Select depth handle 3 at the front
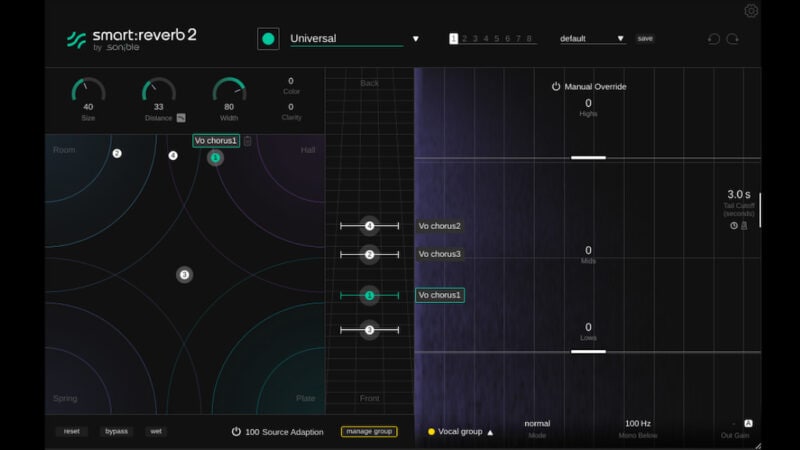The image size is (800, 450). tap(369, 330)
